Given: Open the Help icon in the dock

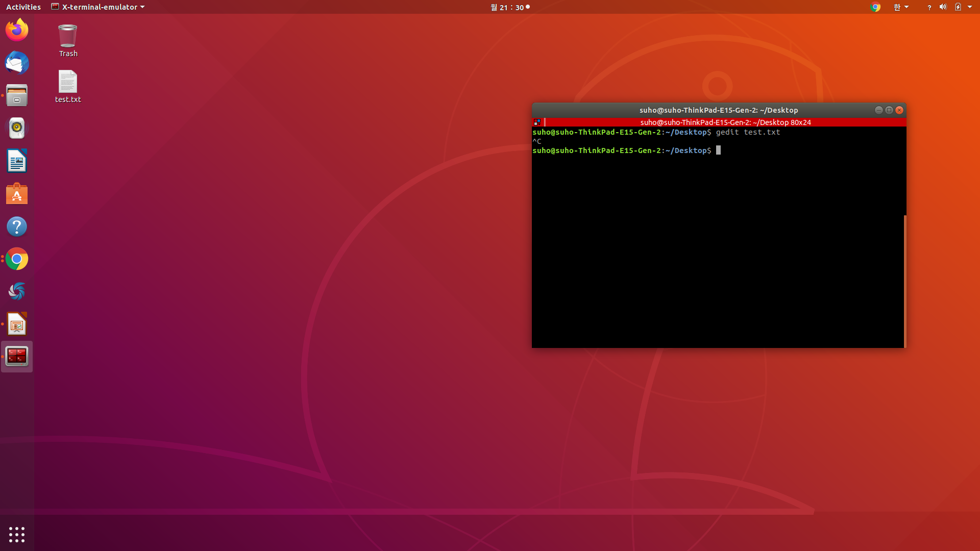Looking at the screenshot, I should (17, 227).
